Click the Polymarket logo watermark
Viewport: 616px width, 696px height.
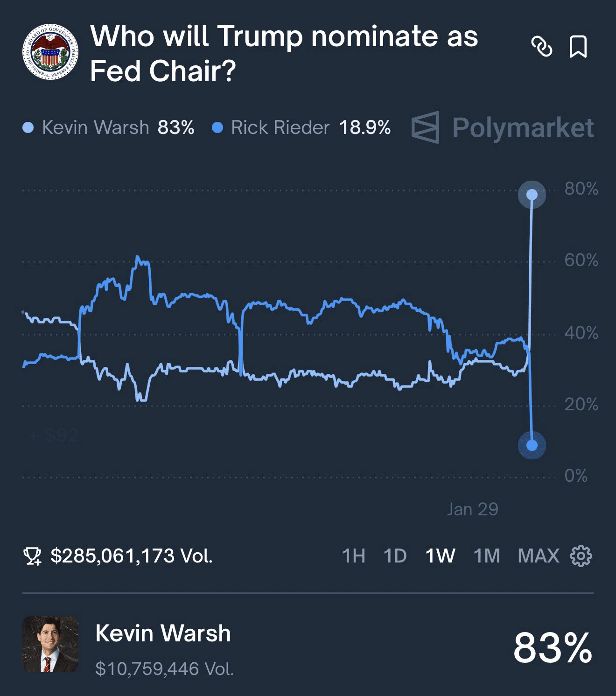click(x=503, y=127)
